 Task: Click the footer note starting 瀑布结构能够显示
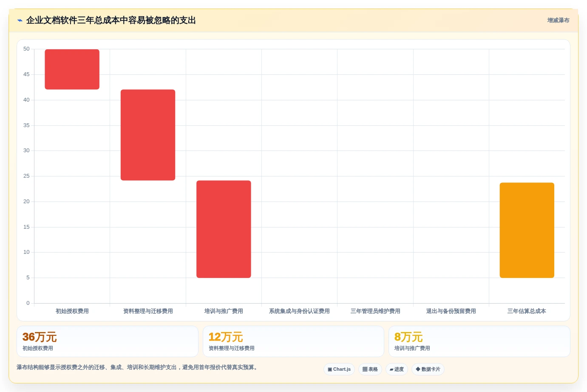click(x=138, y=367)
